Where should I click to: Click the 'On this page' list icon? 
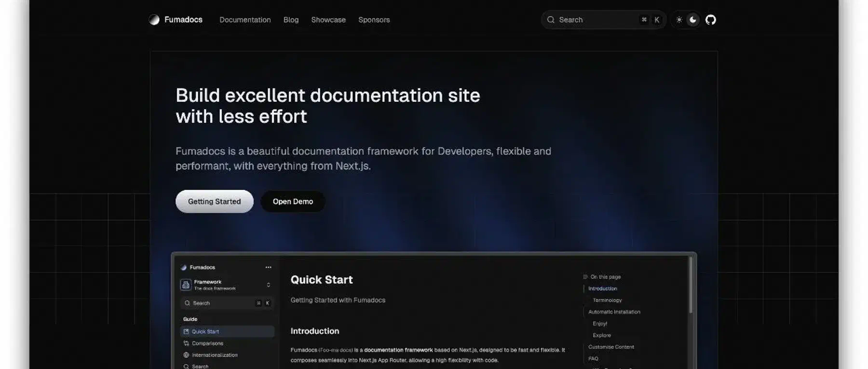[585, 277]
